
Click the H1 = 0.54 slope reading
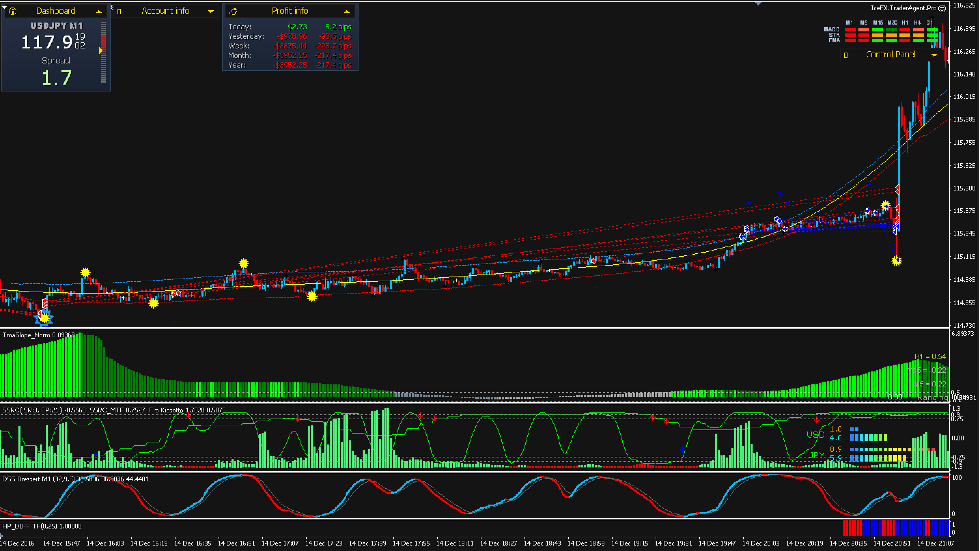930,357
